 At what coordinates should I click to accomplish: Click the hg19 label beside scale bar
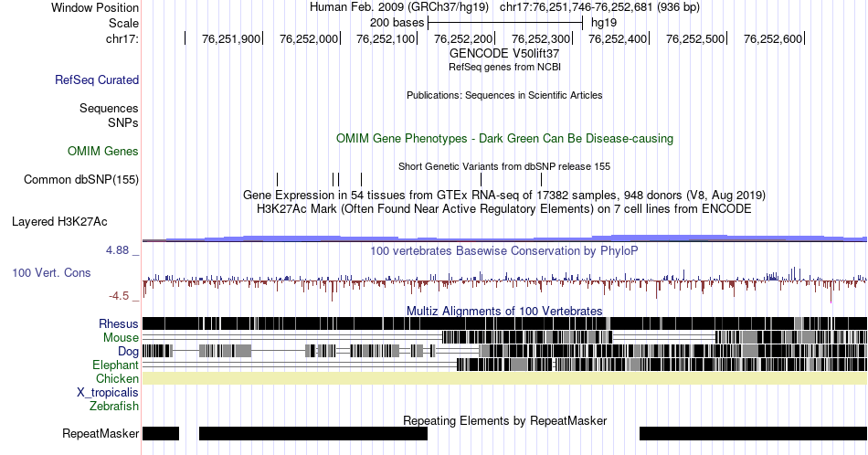tap(604, 23)
